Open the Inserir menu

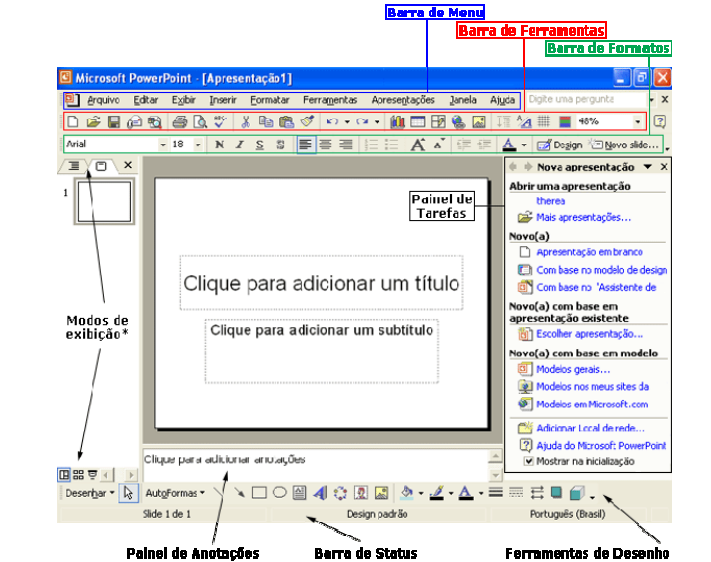[222, 100]
